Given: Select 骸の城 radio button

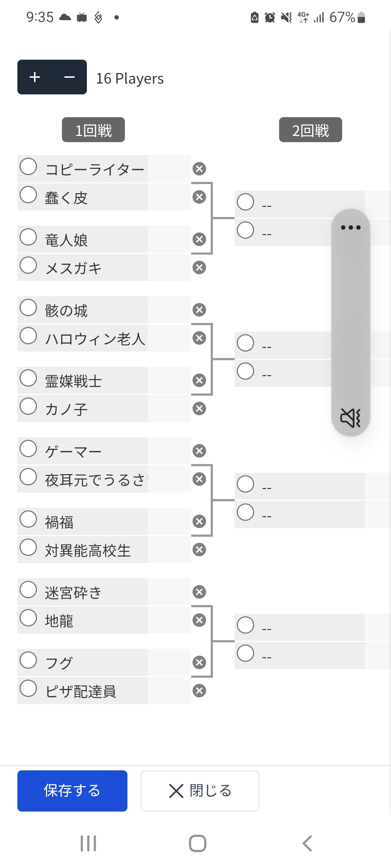Looking at the screenshot, I should [28, 308].
